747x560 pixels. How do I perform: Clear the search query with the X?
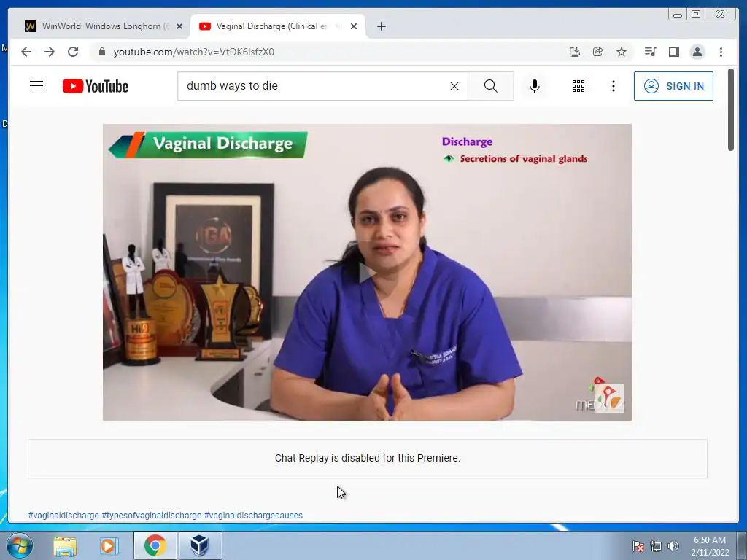[454, 86]
